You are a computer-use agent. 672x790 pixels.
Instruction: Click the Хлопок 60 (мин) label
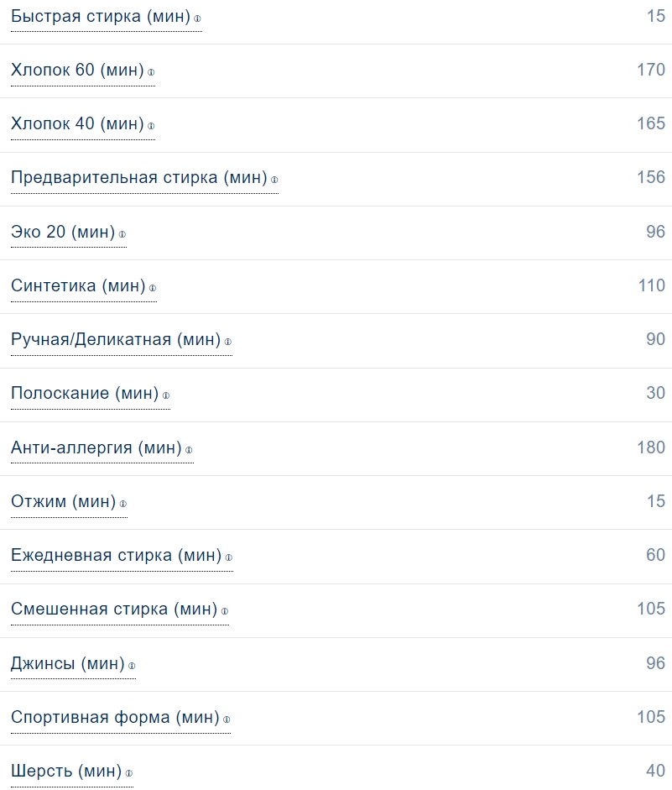point(77,70)
